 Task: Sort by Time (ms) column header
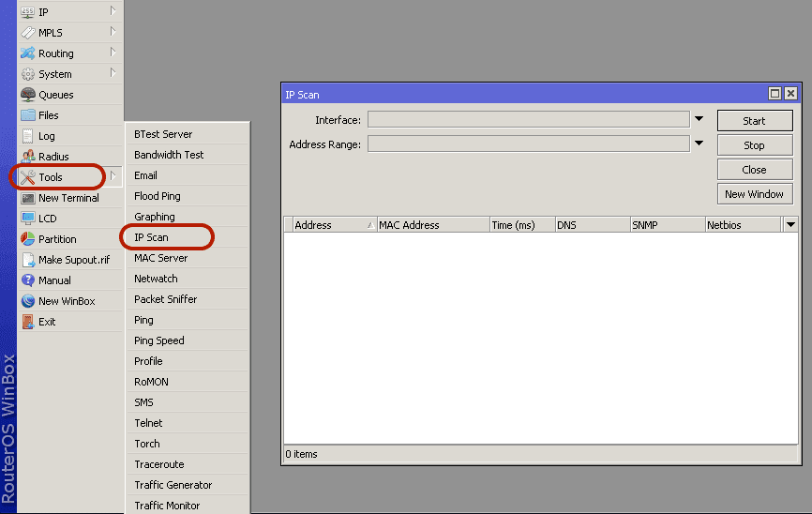522,225
